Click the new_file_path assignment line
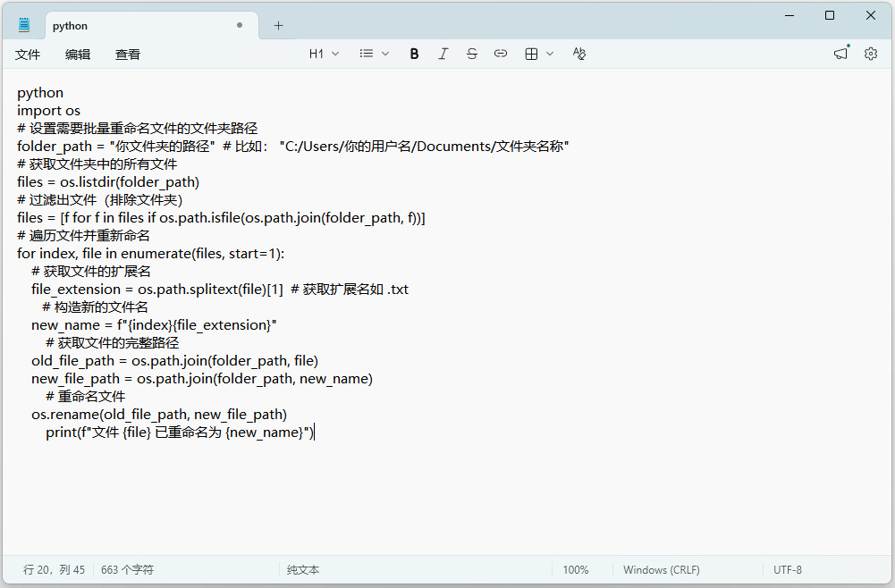This screenshot has height=588, width=895. (202, 379)
